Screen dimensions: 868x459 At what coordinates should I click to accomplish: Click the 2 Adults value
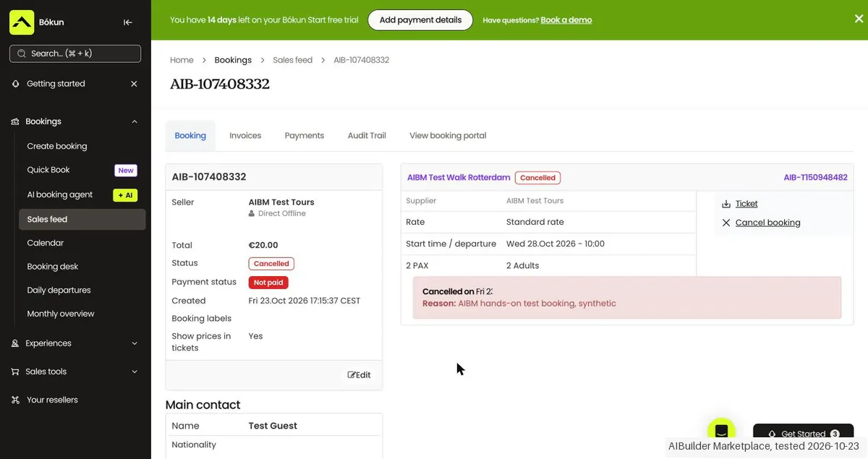click(x=523, y=265)
